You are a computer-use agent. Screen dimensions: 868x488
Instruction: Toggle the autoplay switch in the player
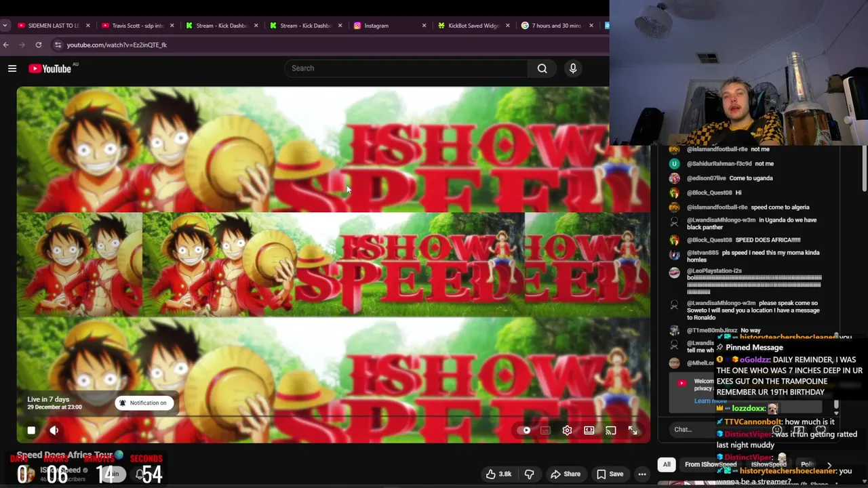point(524,430)
